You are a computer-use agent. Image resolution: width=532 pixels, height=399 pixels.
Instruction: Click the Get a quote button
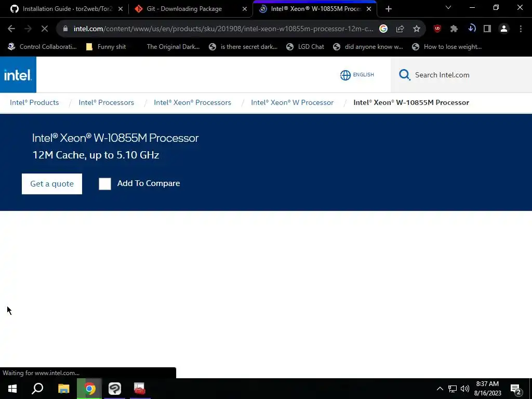coord(52,184)
